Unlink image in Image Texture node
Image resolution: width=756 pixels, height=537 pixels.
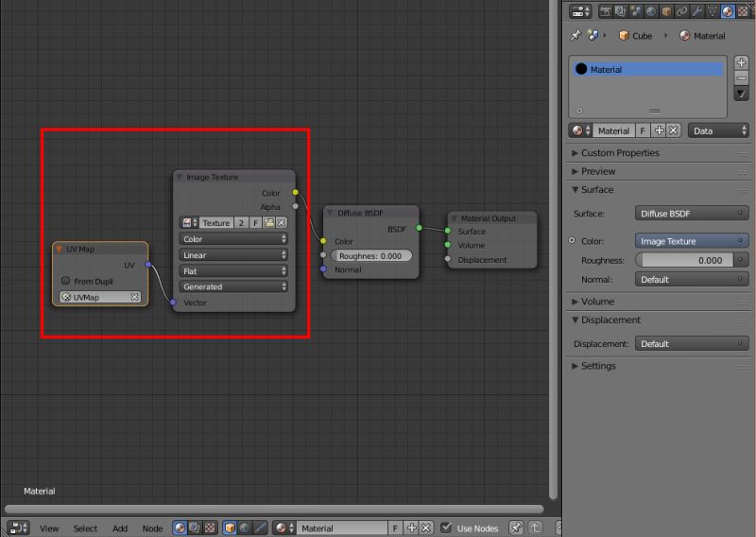[x=282, y=222]
